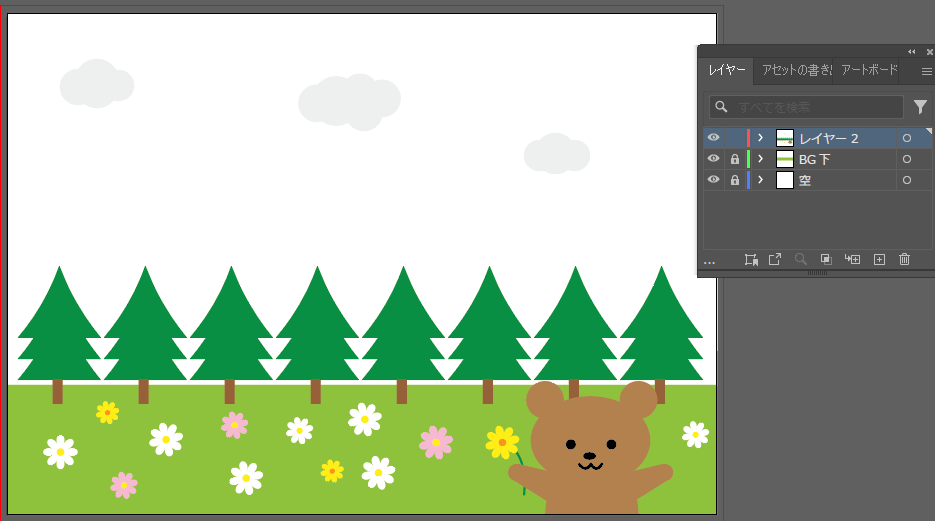This screenshot has width=935, height=521.
Task: Unlock the 空 layer
Action: coord(735,180)
